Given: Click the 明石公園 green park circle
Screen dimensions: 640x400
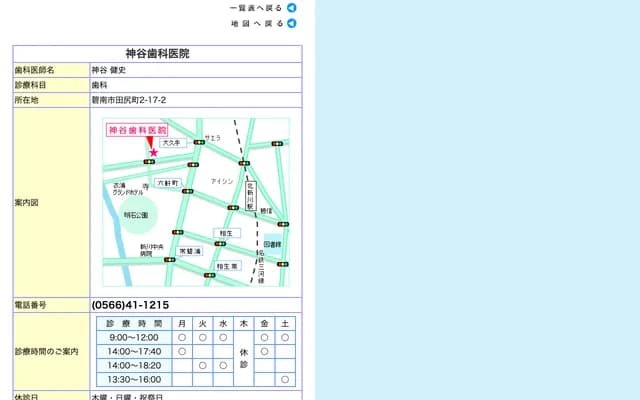Looking at the screenshot, I should [x=136, y=215].
